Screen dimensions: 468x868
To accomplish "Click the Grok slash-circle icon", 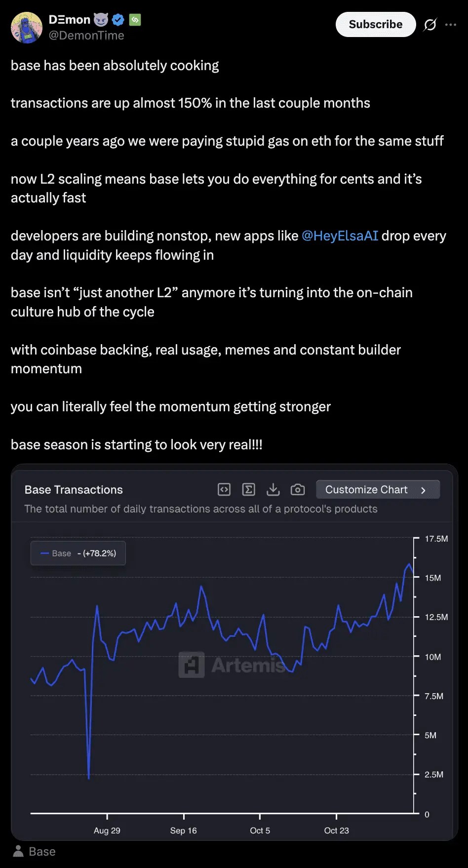I will (x=430, y=25).
